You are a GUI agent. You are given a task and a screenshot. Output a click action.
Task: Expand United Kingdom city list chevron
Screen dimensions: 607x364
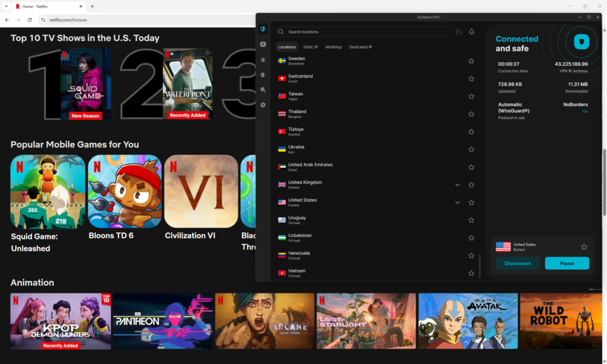click(x=457, y=185)
